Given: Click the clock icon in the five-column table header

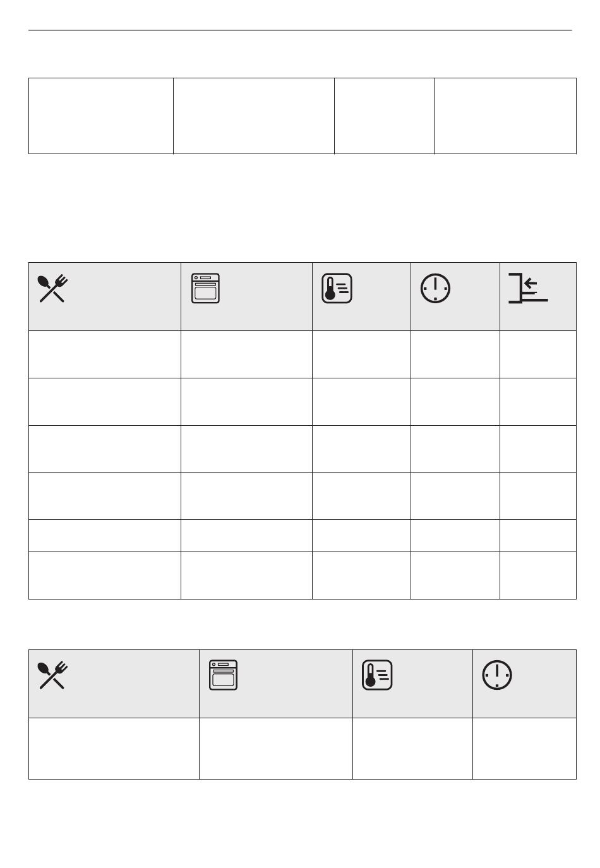Looking at the screenshot, I should pos(436,289).
